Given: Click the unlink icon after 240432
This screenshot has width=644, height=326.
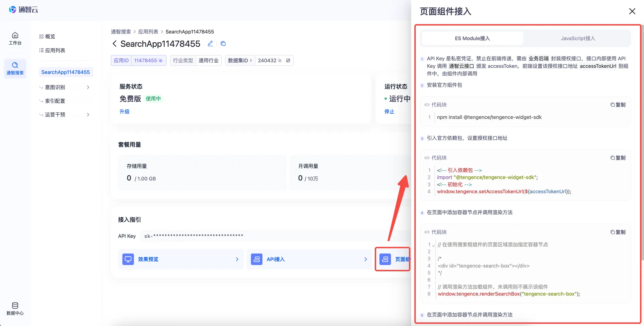Looking at the screenshot, I should pyautogui.click(x=288, y=61).
